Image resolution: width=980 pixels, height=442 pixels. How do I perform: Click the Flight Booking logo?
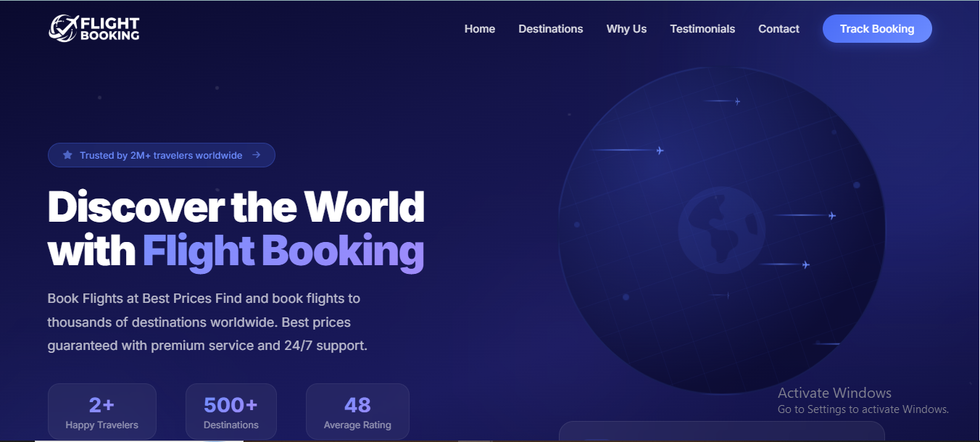coord(94,28)
